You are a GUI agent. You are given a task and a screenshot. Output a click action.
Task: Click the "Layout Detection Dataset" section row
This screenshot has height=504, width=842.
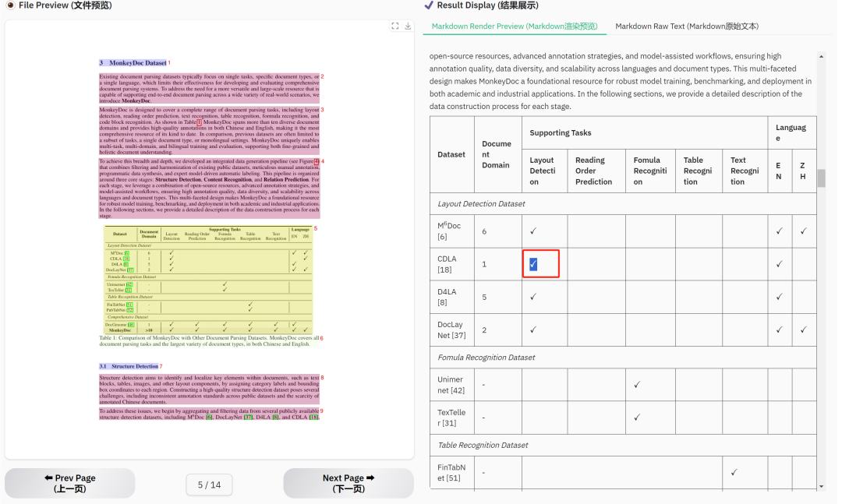(623, 204)
